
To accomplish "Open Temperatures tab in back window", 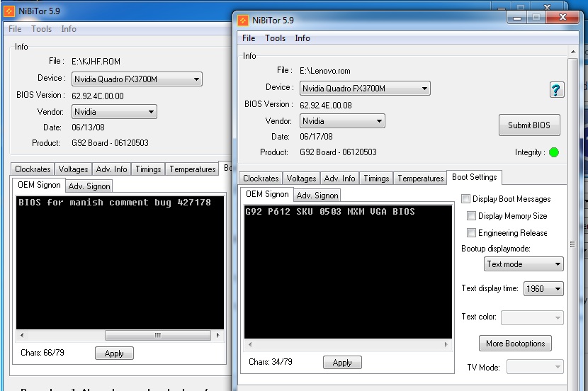I will click(x=193, y=169).
